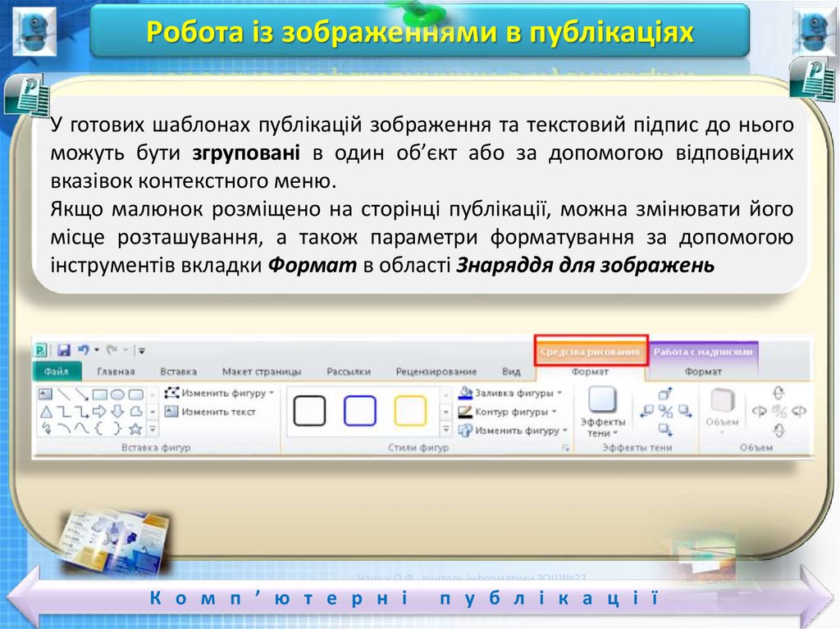The image size is (840, 629).
Task: Pick the five-point star shape
Action: tap(135, 428)
